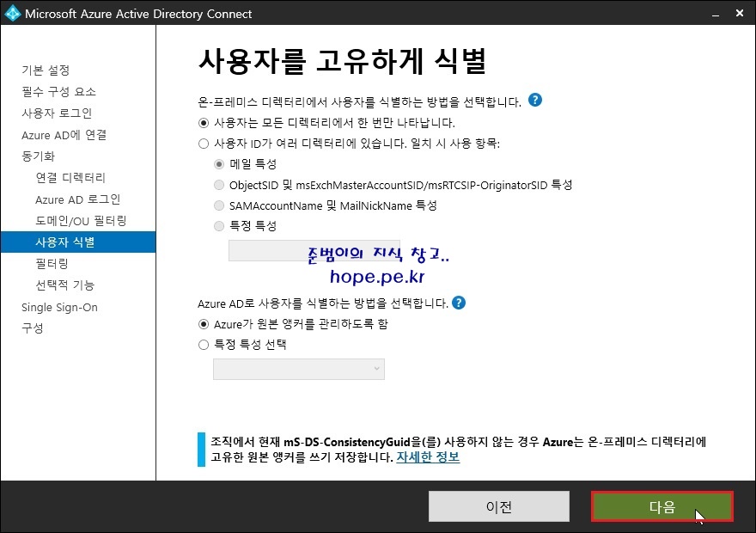Screen dimensions: 756x533
Task: Choose the '메일 특성' radio button
Action: [219, 164]
